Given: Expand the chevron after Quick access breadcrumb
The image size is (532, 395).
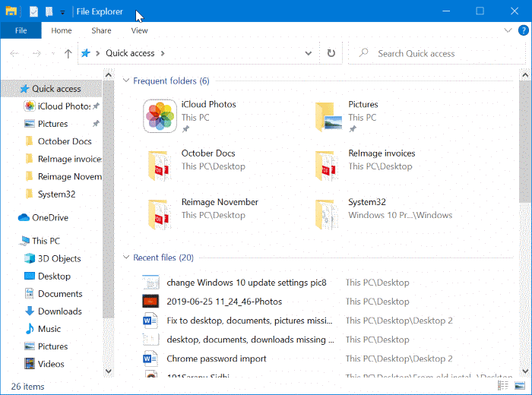Looking at the screenshot, I should pos(163,53).
